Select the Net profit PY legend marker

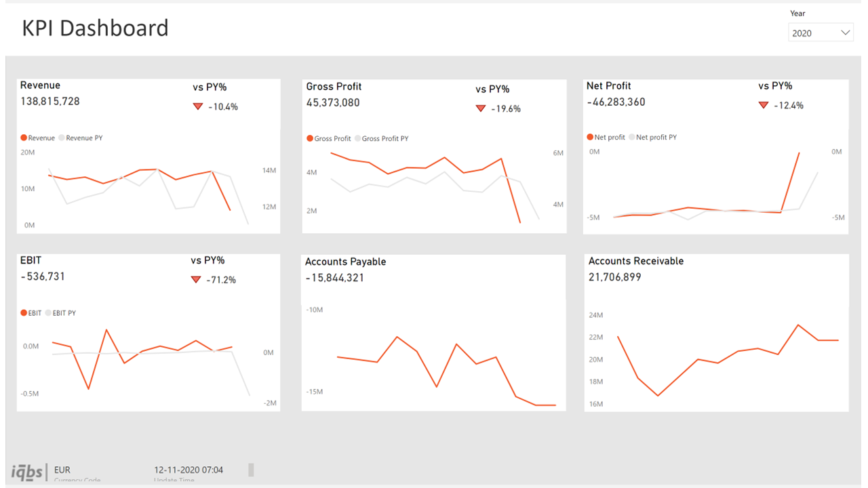[x=632, y=137]
